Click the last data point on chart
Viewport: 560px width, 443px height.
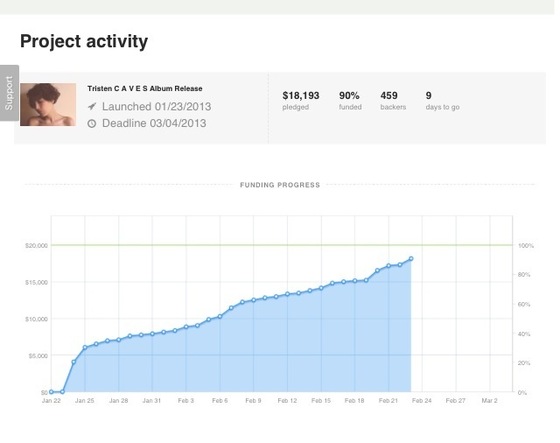click(411, 258)
